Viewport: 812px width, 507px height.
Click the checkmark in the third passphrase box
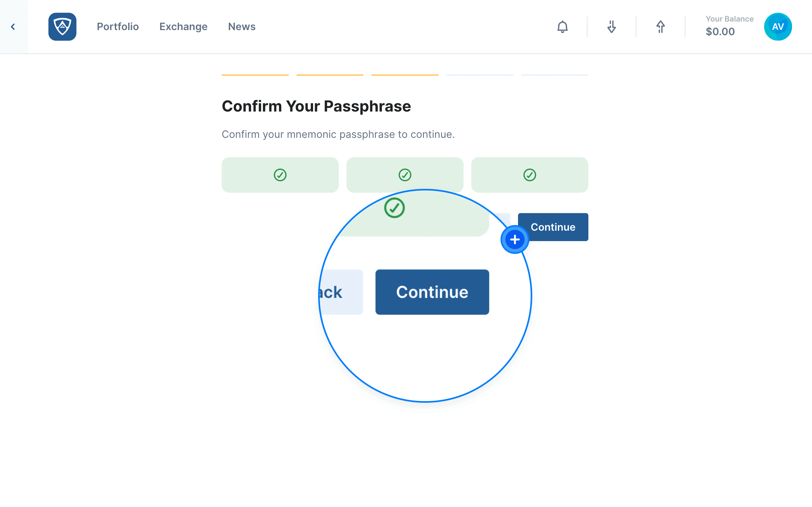529,175
